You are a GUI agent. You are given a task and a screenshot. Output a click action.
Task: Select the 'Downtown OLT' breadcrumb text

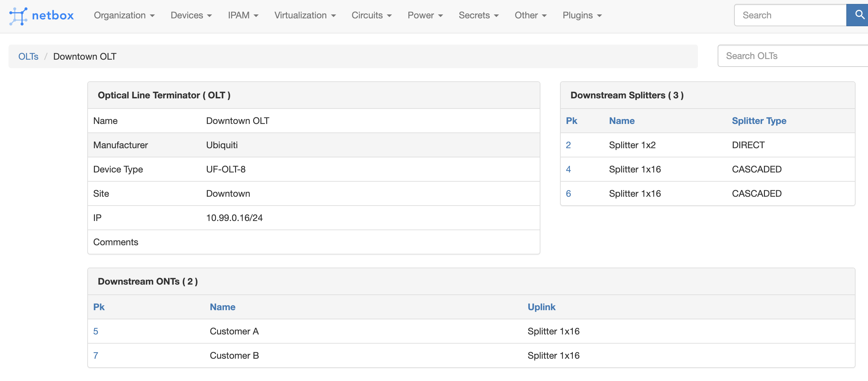[x=85, y=56]
